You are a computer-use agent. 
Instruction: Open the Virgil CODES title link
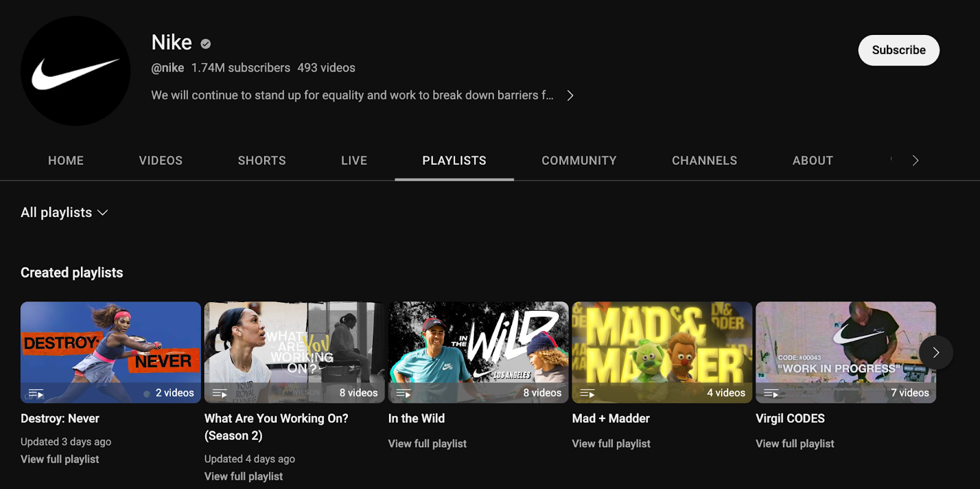click(790, 419)
